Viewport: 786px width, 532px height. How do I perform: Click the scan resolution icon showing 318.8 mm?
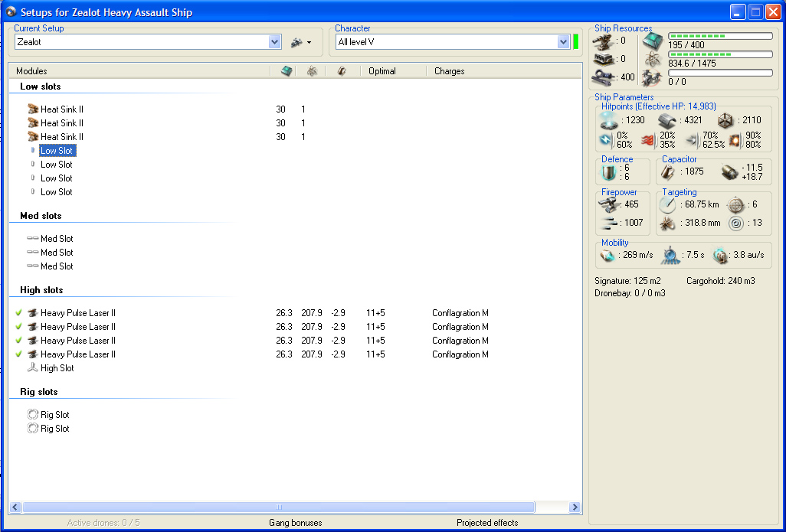point(668,223)
